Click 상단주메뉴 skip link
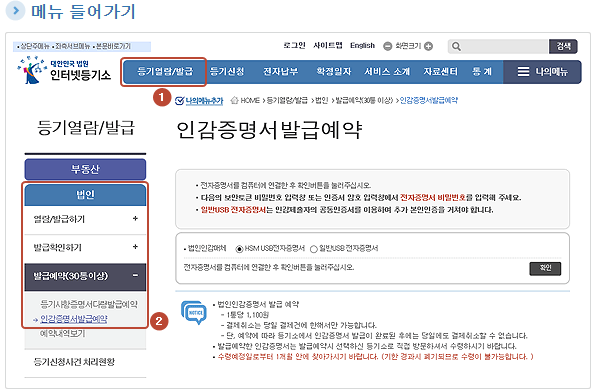 coord(34,46)
